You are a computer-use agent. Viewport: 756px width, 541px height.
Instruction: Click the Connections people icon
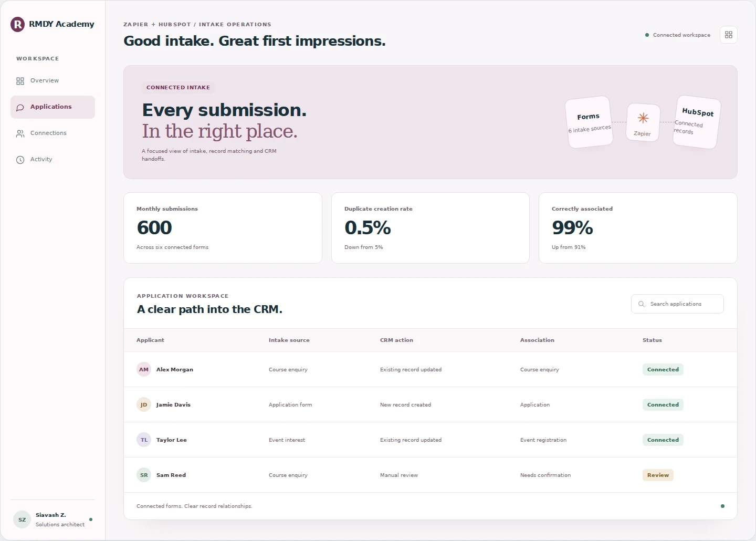tap(20, 133)
